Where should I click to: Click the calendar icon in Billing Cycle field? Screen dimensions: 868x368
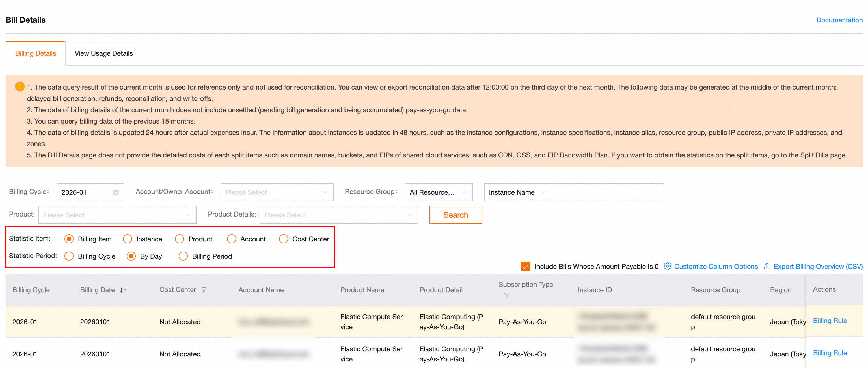coord(116,192)
